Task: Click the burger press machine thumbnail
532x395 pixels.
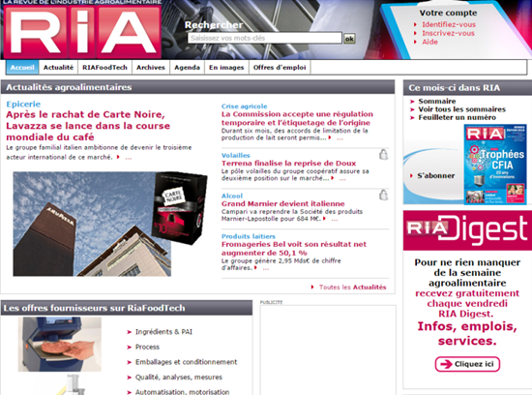Action: pos(60,345)
